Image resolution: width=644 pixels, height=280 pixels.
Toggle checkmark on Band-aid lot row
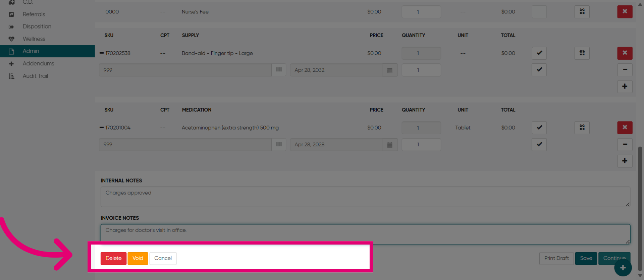pyautogui.click(x=539, y=70)
